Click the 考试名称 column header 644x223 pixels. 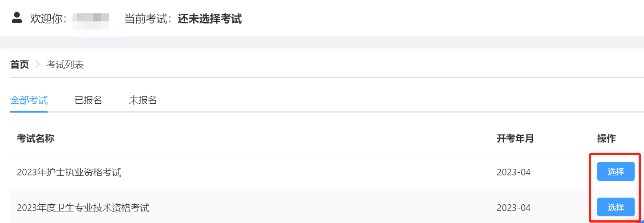tap(36, 138)
